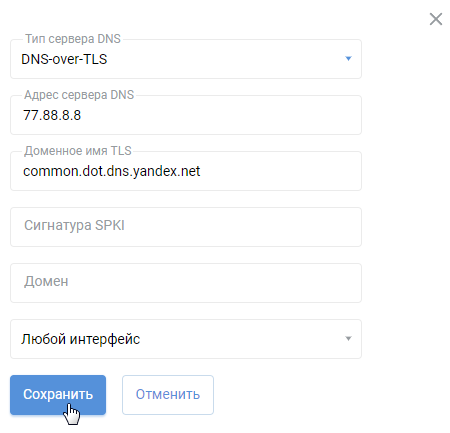Save the settings with the Сохранить button

pos(58,395)
